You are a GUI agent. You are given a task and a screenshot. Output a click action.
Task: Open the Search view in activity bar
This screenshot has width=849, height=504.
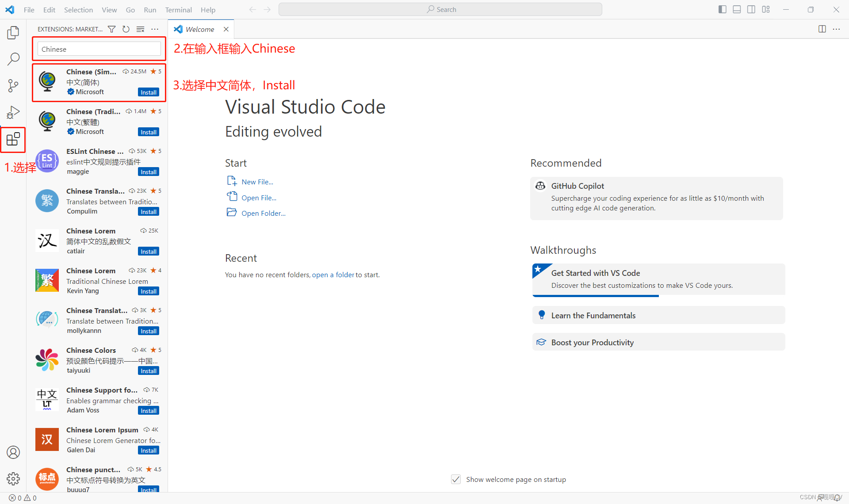coord(13,59)
